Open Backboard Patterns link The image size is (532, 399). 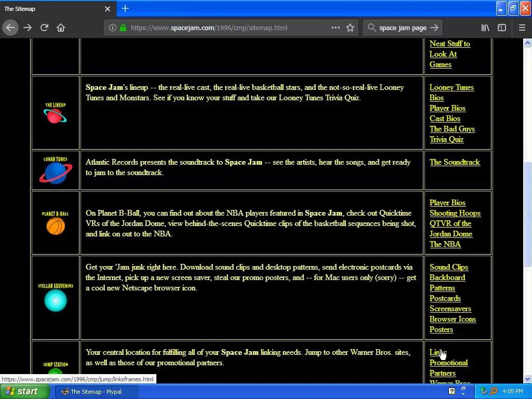pyautogui.click(x=447, y=283)
